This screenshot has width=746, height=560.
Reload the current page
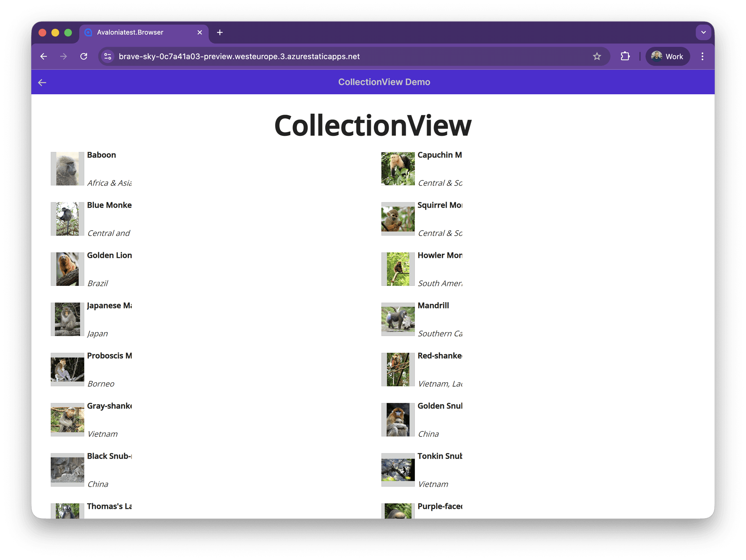point(84,56)
